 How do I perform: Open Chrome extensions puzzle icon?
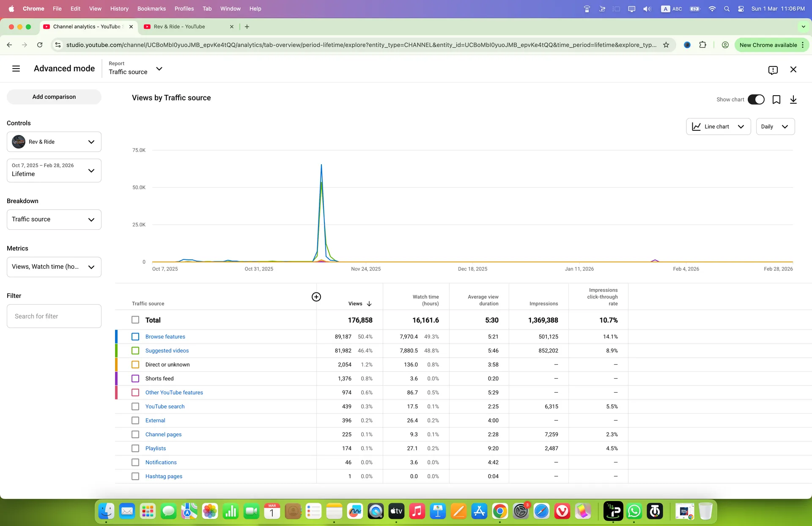point(702,45)
